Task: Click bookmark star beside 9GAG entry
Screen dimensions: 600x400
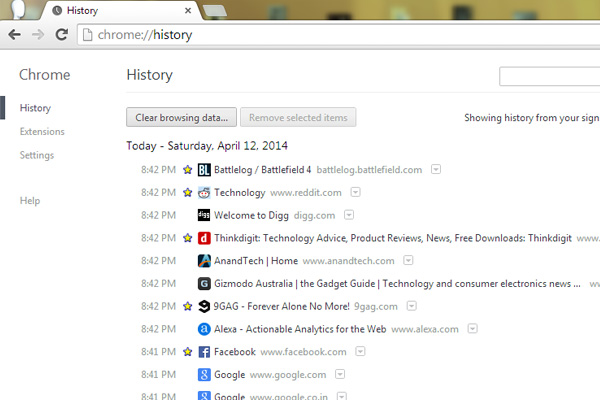Action: [188, 306]
